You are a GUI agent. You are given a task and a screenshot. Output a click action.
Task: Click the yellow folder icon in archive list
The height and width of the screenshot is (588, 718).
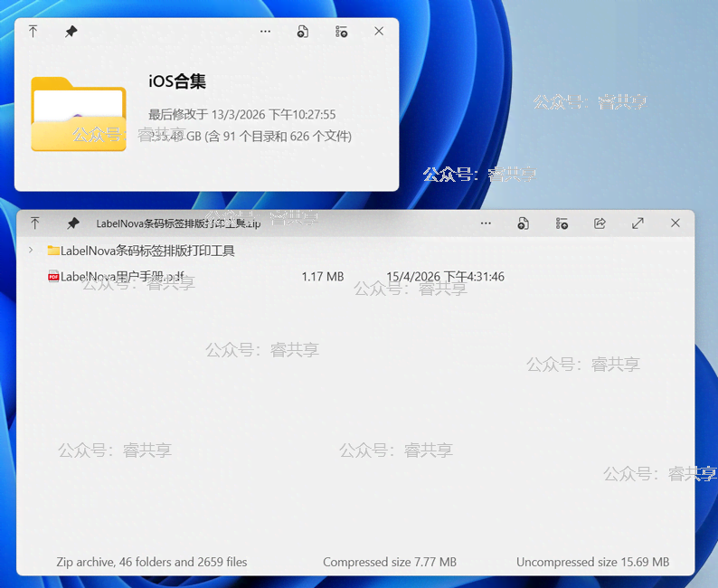(53, 251)
